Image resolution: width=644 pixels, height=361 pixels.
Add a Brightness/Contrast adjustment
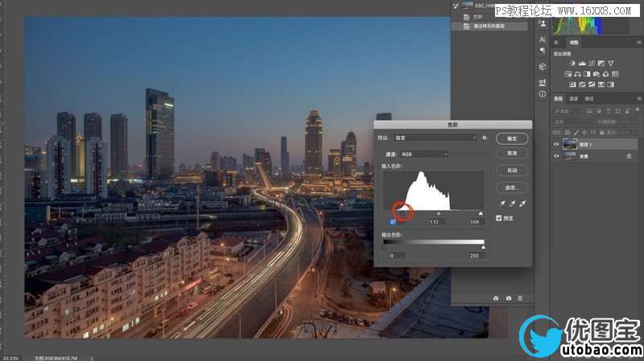tap(572, 64)
